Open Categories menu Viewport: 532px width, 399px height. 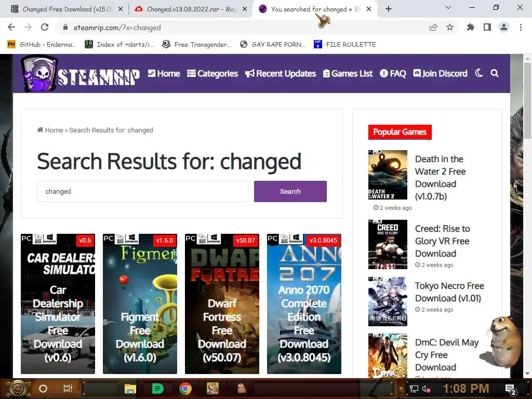pyautogui.click(x=212, y=74)
